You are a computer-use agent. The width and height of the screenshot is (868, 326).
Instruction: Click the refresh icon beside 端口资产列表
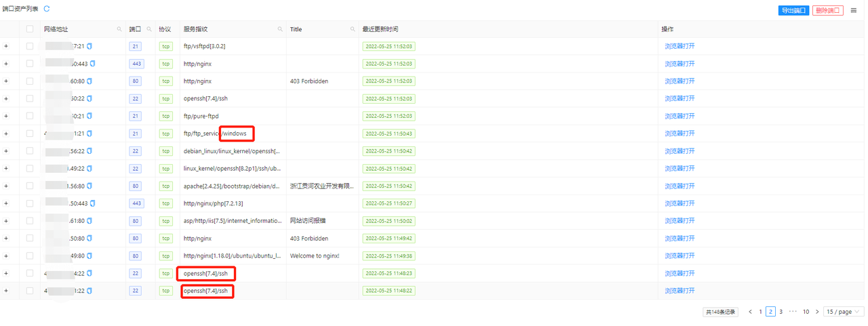coord(47,9)
